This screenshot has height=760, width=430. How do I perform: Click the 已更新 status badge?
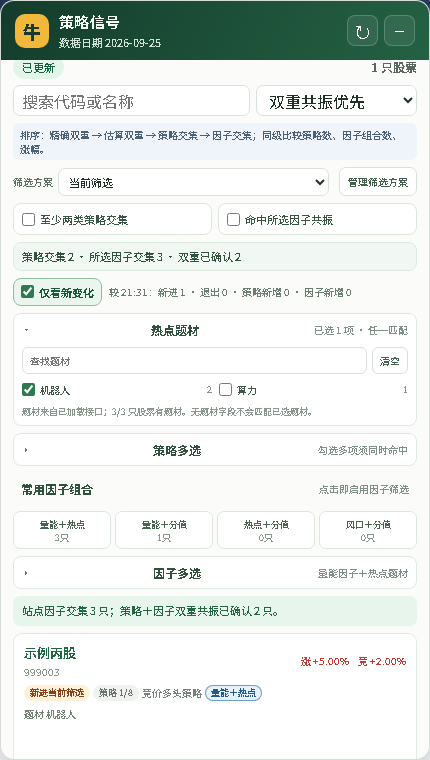tap(38, 68)
